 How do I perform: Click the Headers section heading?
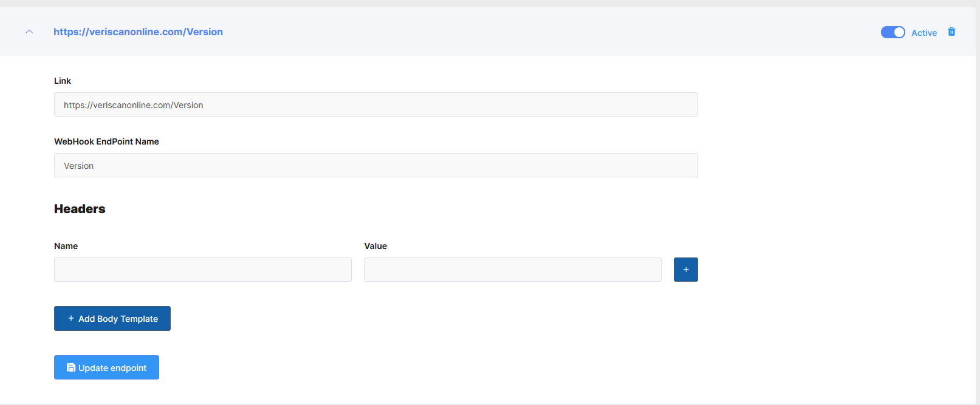(x=80, y=209)
